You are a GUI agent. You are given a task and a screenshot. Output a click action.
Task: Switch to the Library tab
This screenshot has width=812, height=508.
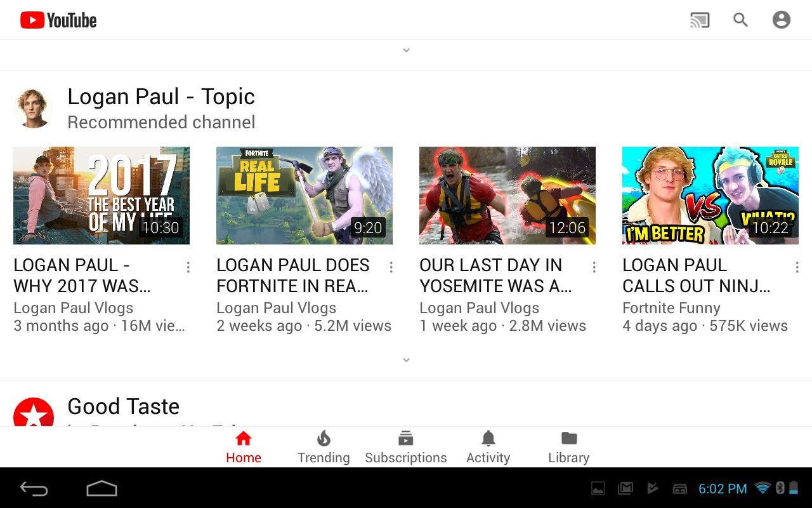pyautogui.click(x=569, y=448)
